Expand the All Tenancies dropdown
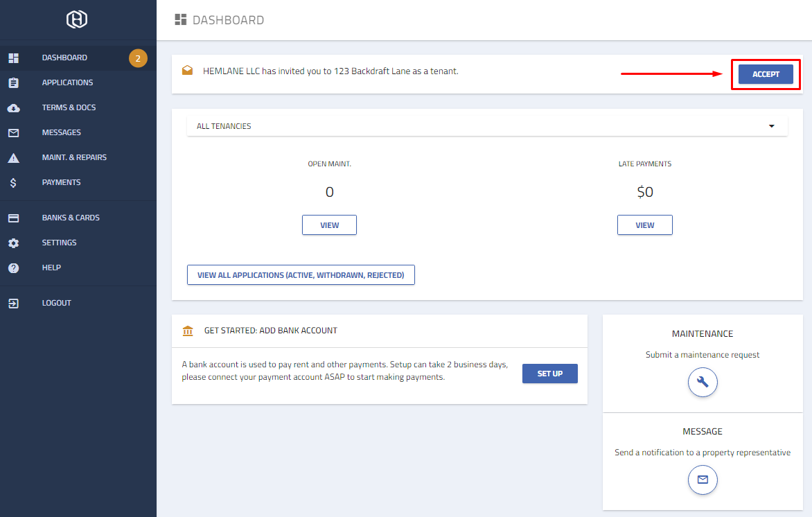 (771, 126)
